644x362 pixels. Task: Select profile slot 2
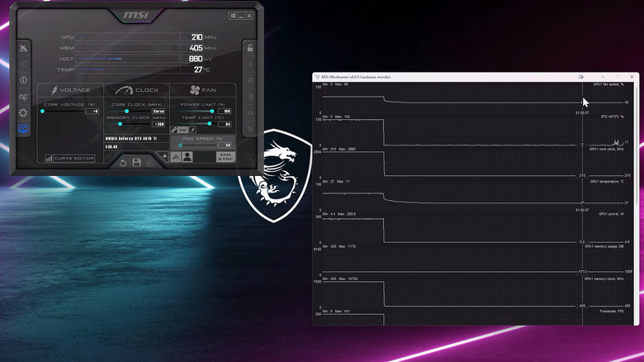click(x=249, y=80)
